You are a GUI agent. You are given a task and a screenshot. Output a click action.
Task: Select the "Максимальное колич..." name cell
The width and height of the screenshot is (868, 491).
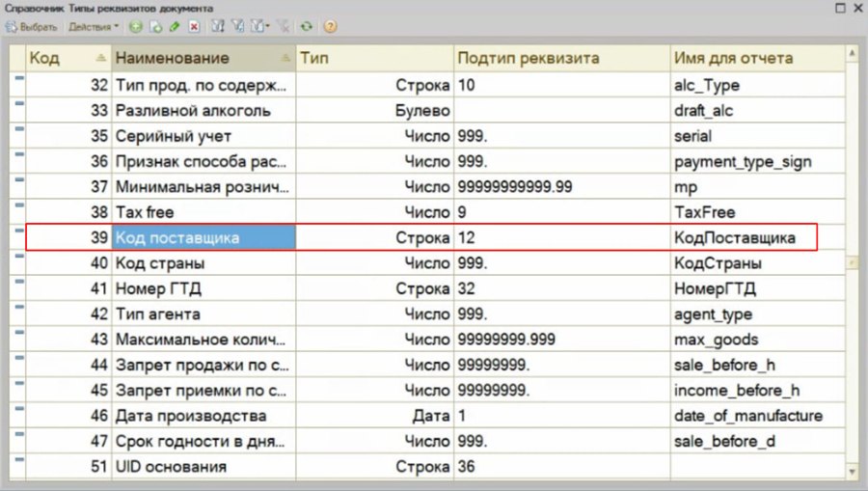coord(203,340)
